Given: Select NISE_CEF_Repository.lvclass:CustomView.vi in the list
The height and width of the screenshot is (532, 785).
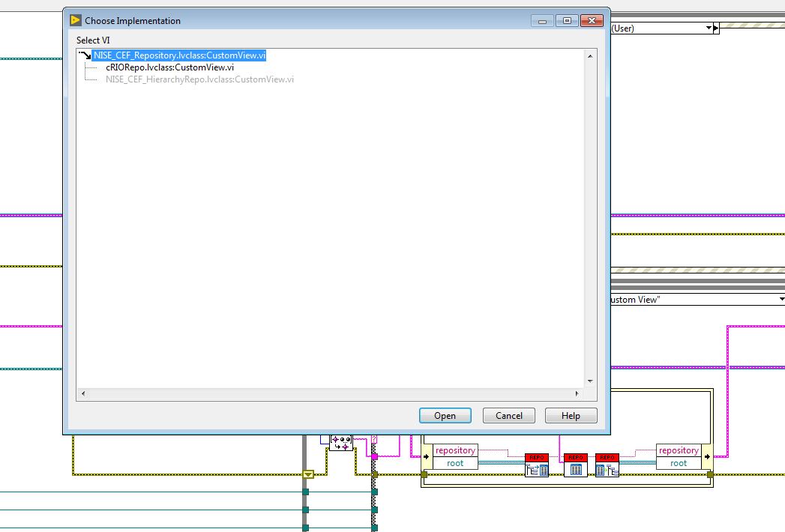Looking at the screenshot, I should click(x=179, y=55).
